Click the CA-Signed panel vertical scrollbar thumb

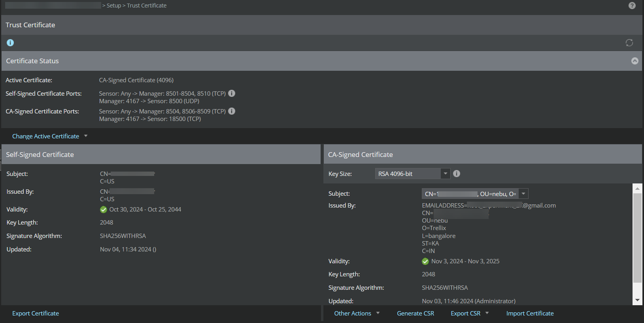(637, 238)
